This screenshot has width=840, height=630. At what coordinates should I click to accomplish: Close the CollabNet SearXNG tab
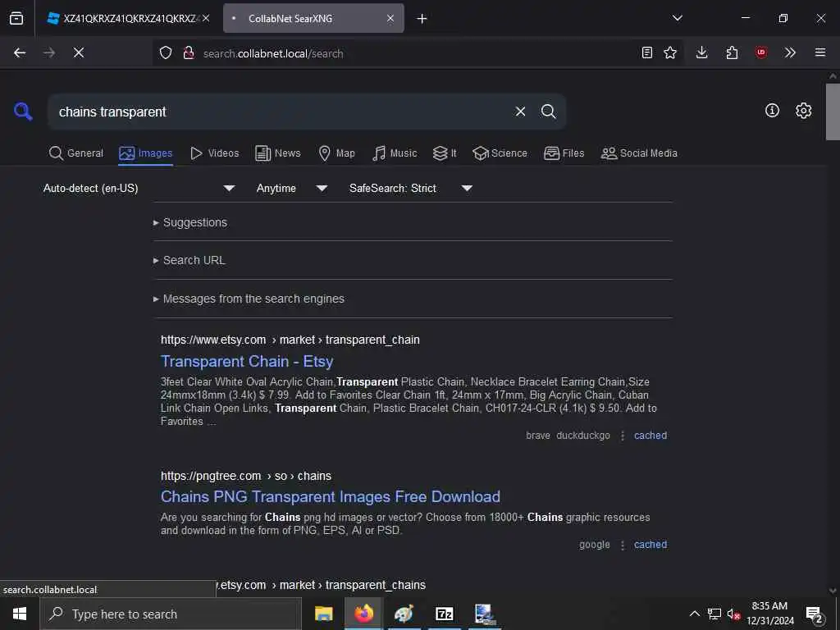coord(390,18)
